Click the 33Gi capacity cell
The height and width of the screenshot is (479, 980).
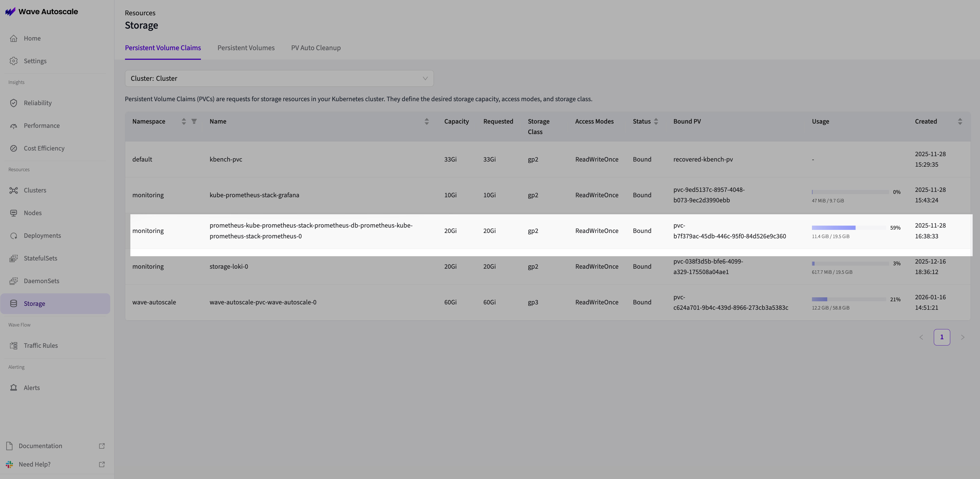[x=450, y=159]
